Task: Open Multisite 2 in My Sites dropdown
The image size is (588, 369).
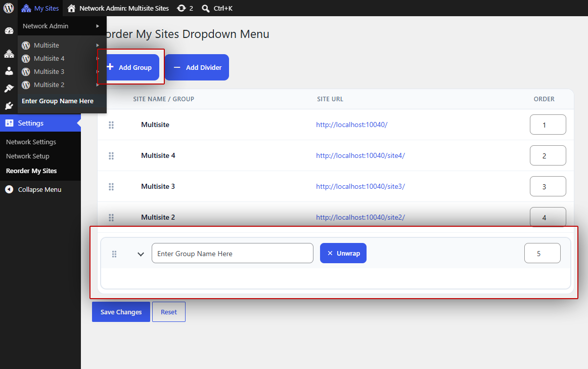Action: pos(61,85)
